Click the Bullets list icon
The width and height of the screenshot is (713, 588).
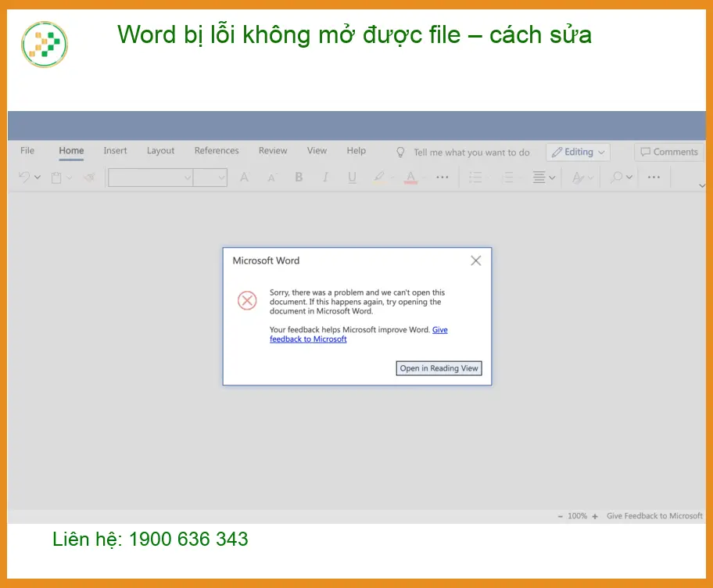(x=475, y=177)
